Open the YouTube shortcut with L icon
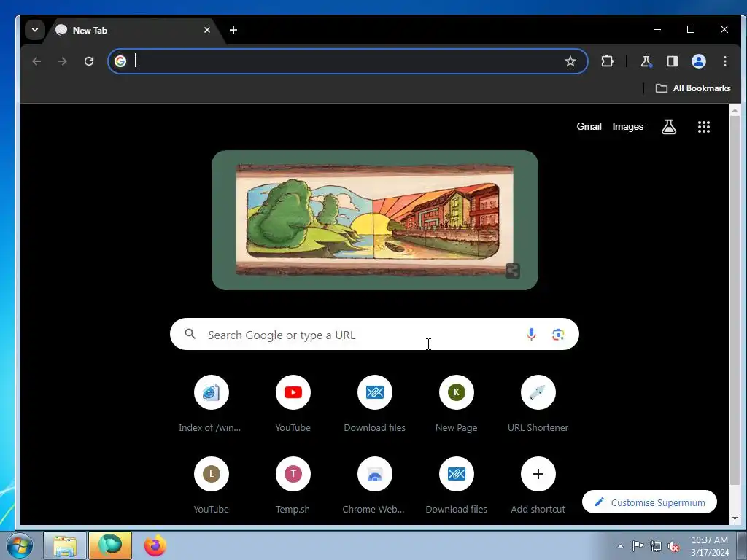The width and height of the screenshot is (747, 560). pos(211,485)
